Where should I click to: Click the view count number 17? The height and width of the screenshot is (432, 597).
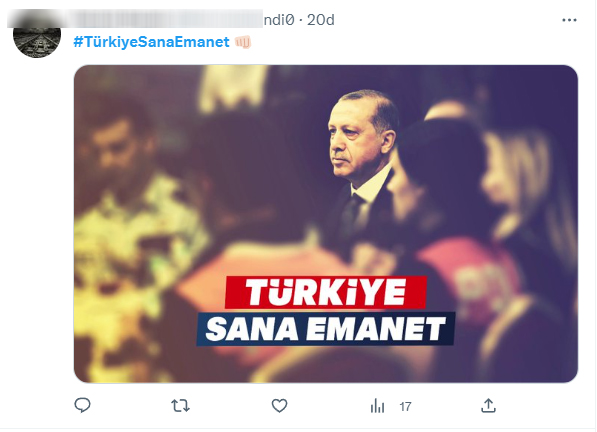(x=405, y=407)
